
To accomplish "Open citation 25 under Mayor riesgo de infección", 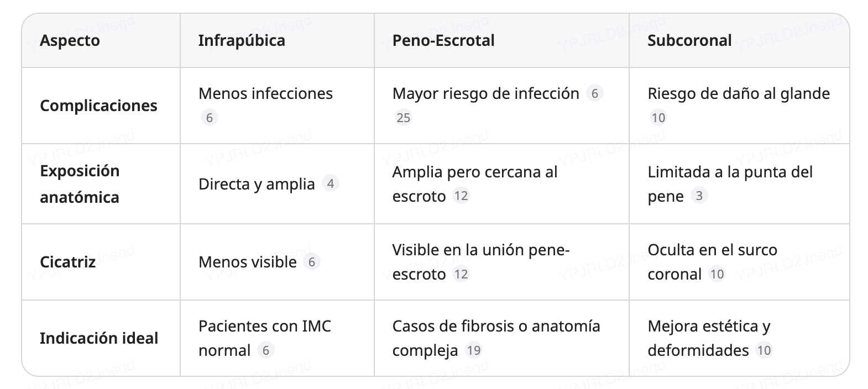I will [404, 118].
